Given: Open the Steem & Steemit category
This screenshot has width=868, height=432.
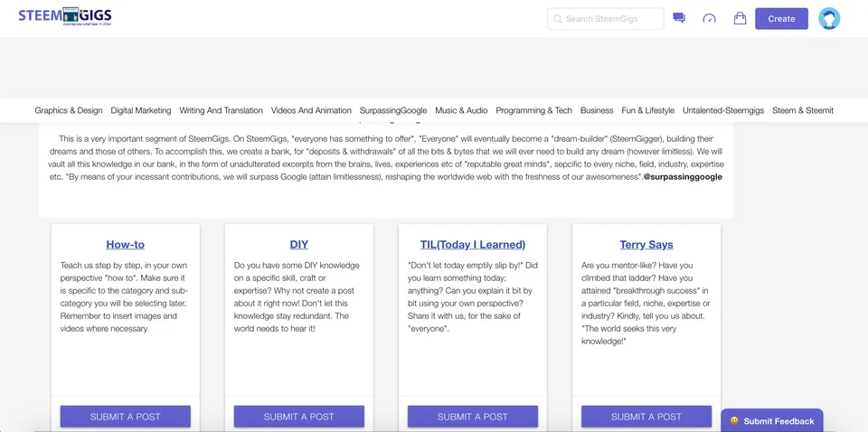Looking at the screenshot, I should (x=803, y=110).
